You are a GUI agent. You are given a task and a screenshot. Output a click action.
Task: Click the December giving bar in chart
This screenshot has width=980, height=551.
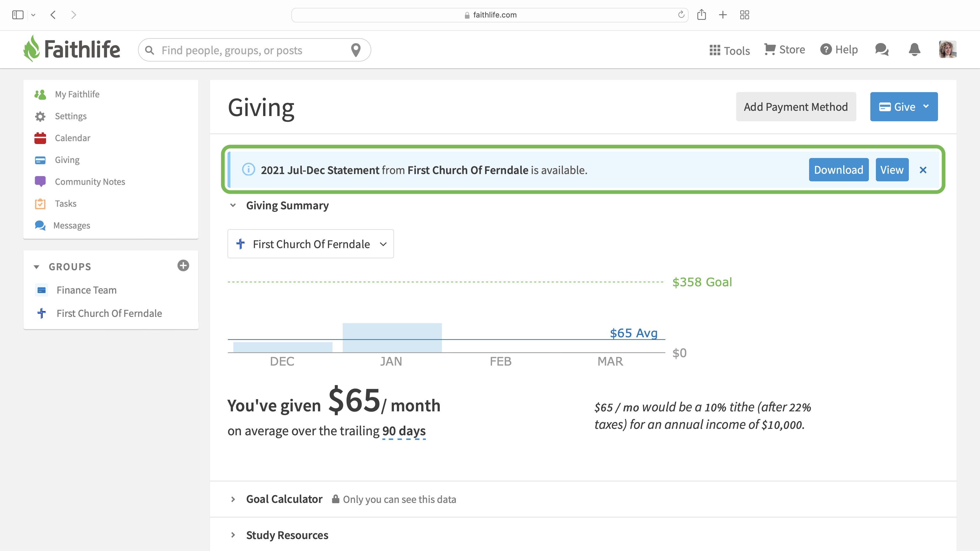tap(283, 347)
